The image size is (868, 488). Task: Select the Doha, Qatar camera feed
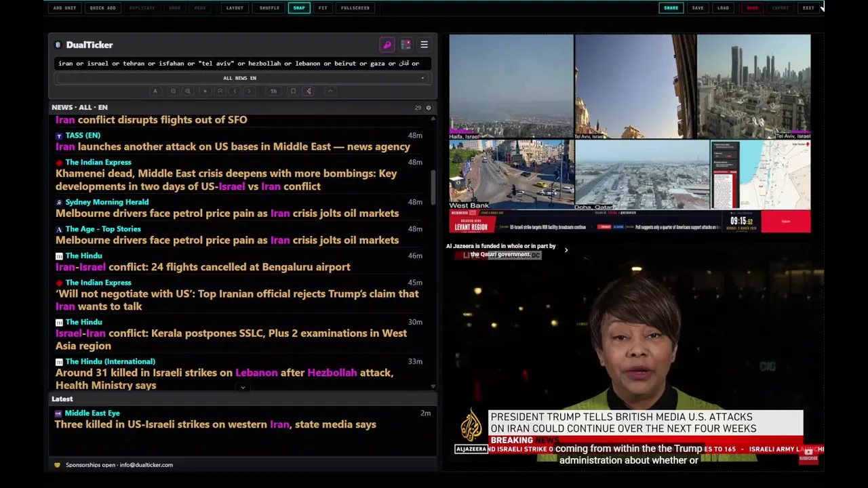(642, 175)
